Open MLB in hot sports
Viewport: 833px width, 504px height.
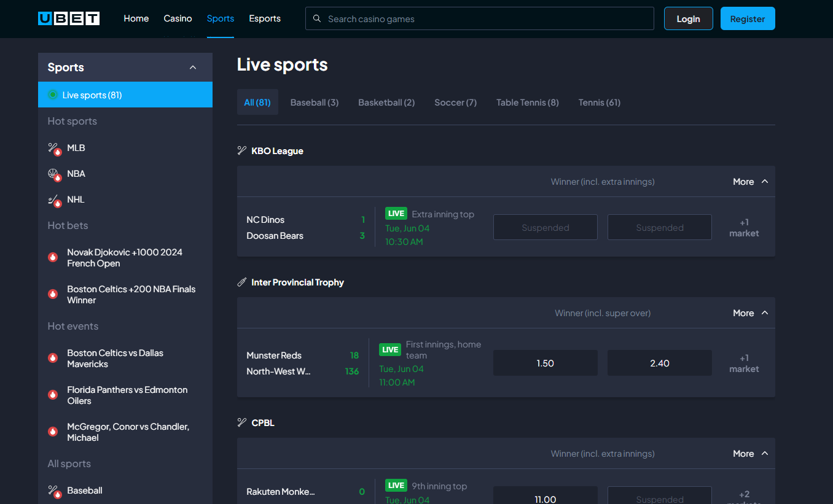(76, 148)
